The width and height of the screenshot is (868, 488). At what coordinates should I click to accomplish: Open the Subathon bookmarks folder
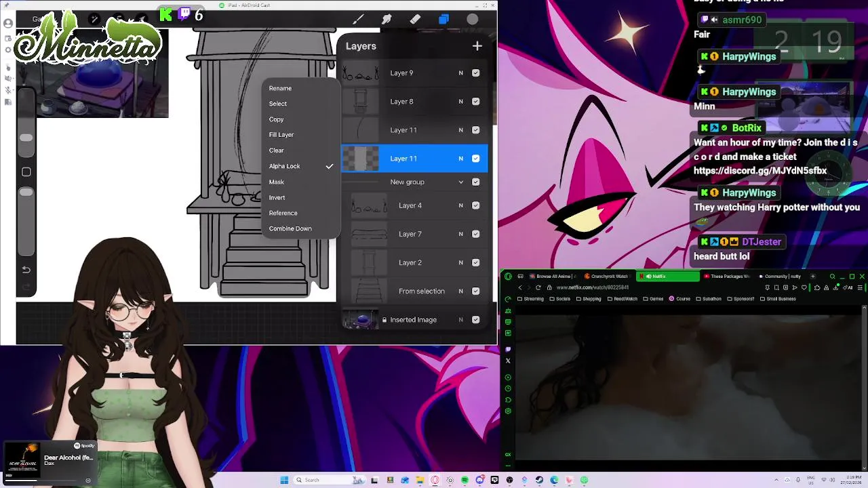tap(708, 299)
